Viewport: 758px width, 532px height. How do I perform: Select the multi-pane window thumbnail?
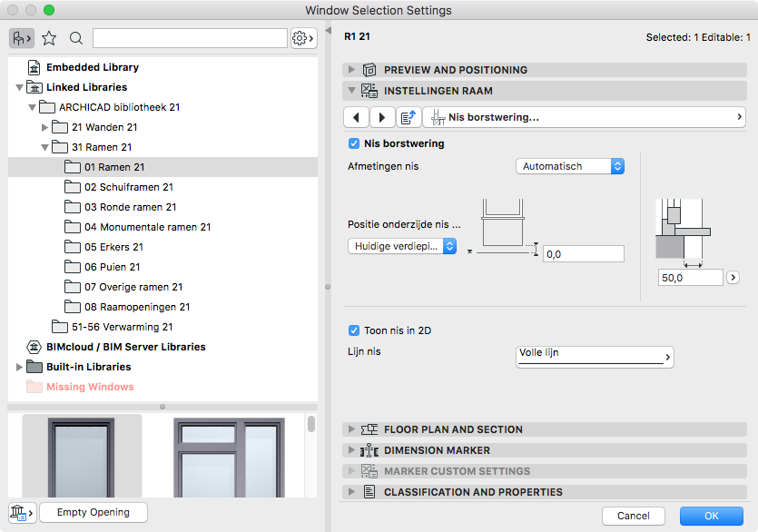(x=229, y=457)
